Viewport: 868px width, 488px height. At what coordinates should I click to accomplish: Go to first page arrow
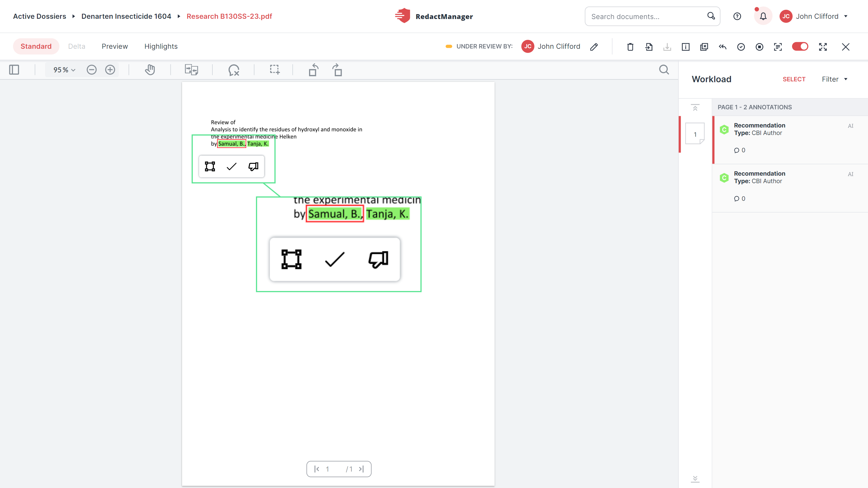click(317, 469)
